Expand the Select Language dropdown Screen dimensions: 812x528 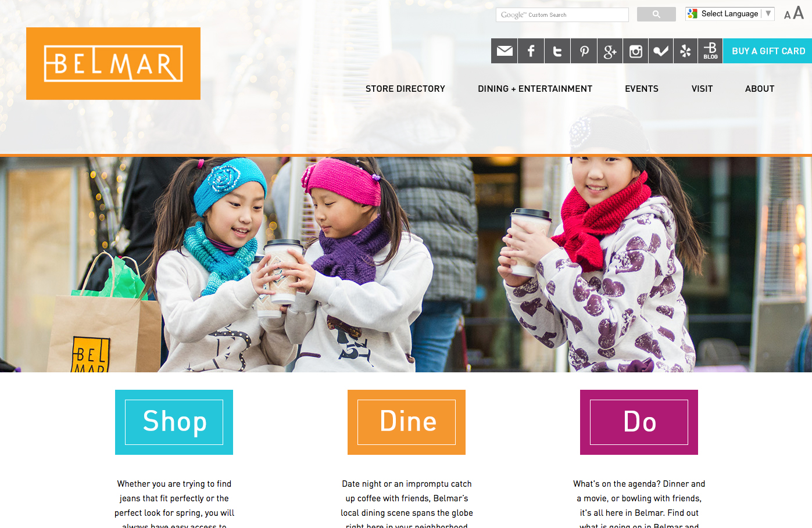click(730, 14)
